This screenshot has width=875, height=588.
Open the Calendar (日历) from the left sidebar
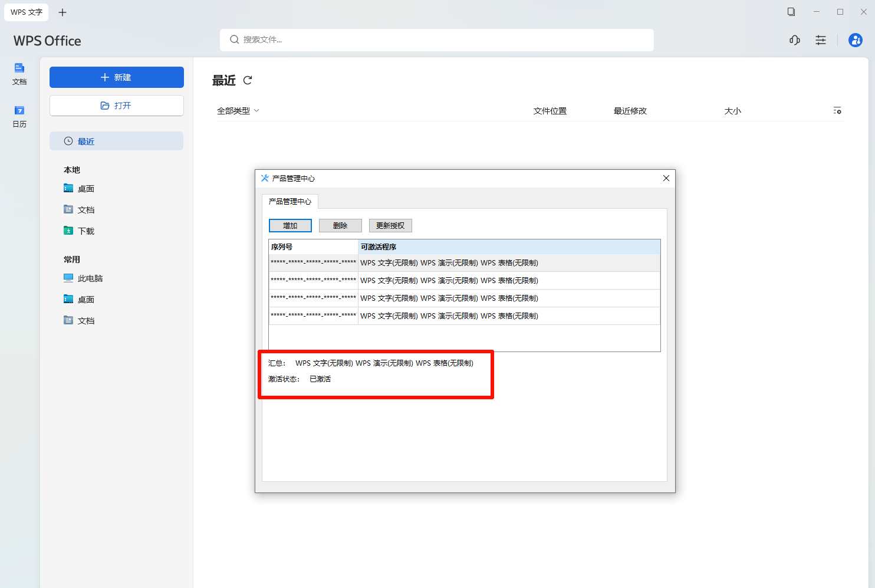pos(19,115)
